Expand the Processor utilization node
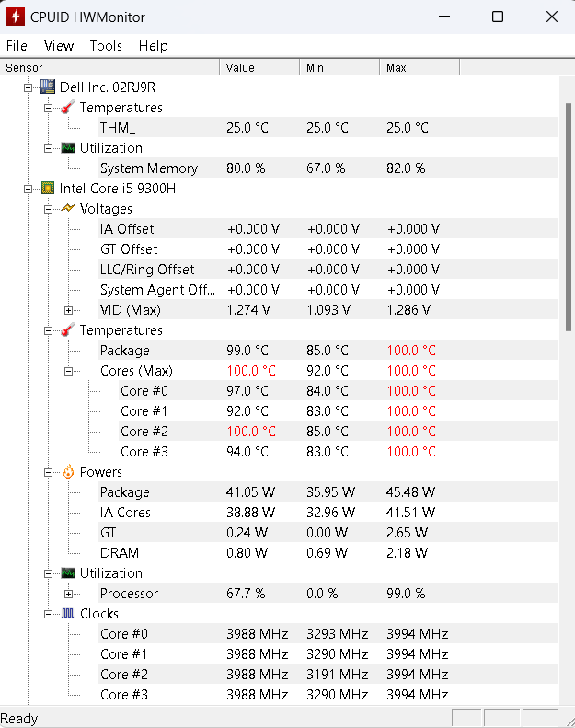This screenshot has width=575, height=728. [68, 594]
